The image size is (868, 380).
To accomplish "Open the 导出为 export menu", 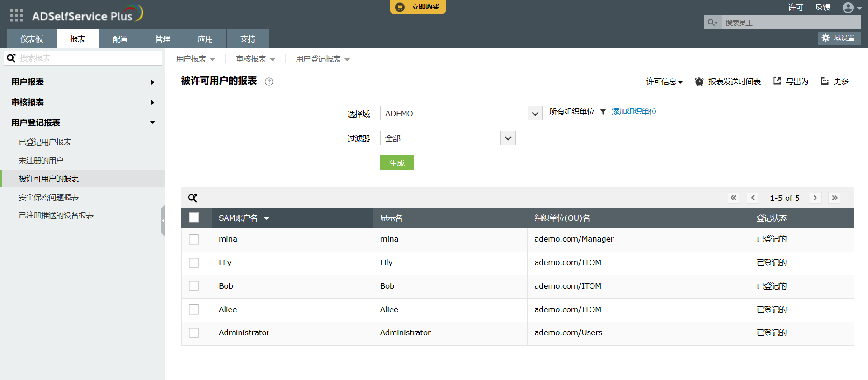I will tap(791, 81).
